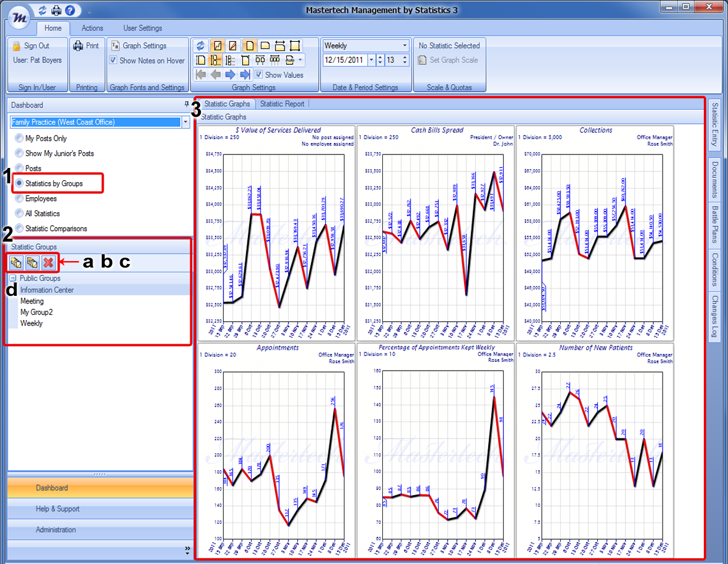
Task: Select the Statistic Graphs tab
Action: [227, 104]
